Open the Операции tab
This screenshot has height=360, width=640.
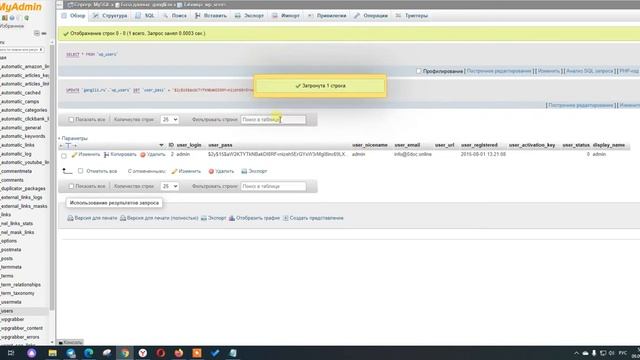371,16
